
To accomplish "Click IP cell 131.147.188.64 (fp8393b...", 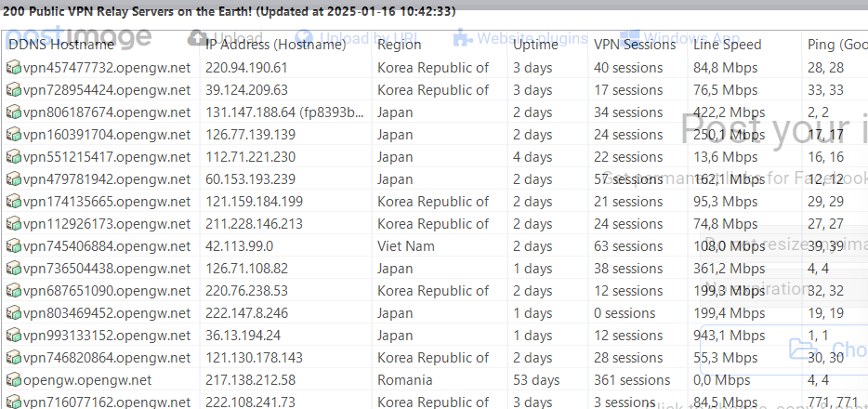I will pyautogui.click(x=285, y=112).
